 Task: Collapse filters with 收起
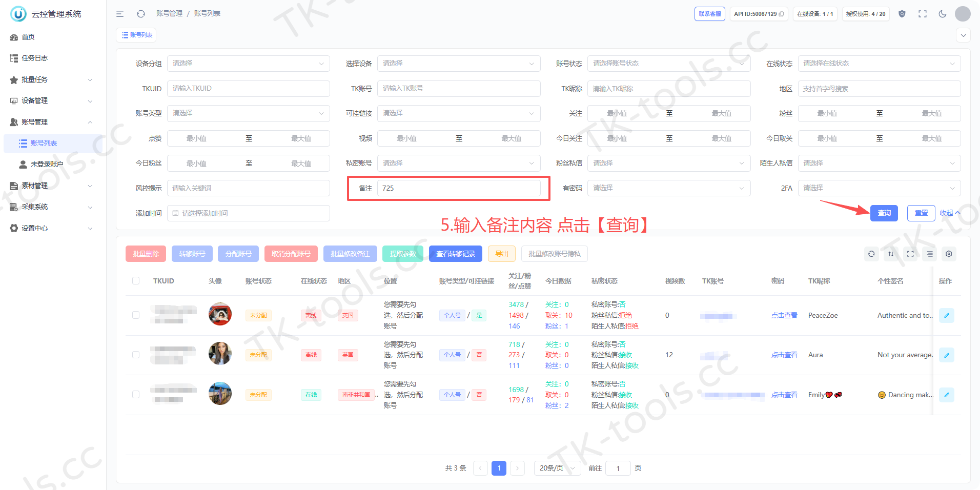pos(950,213)
